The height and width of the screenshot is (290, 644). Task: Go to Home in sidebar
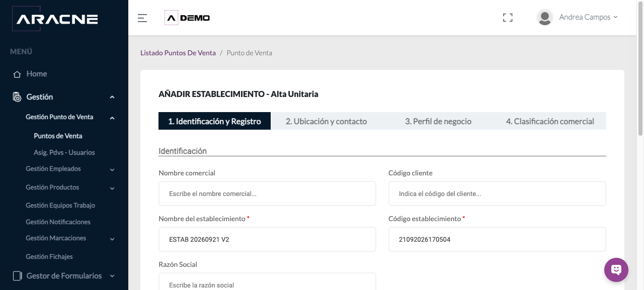click(x=37, y=74)
